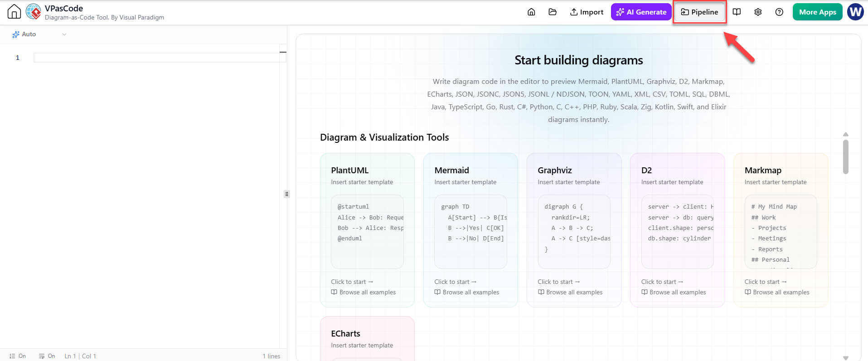Viewport: 868px width, 361px height.
Task: Click the 'D2' card title
Action: (646, 171)
